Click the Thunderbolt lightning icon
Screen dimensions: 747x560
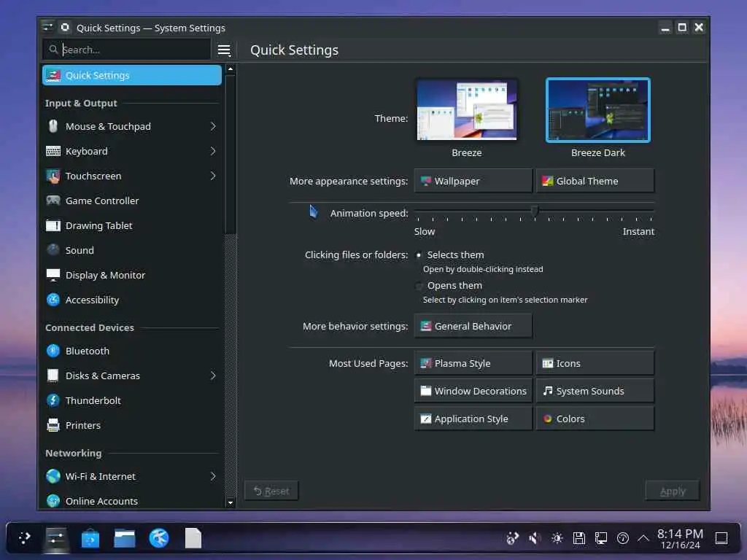(x=53, y=400)
